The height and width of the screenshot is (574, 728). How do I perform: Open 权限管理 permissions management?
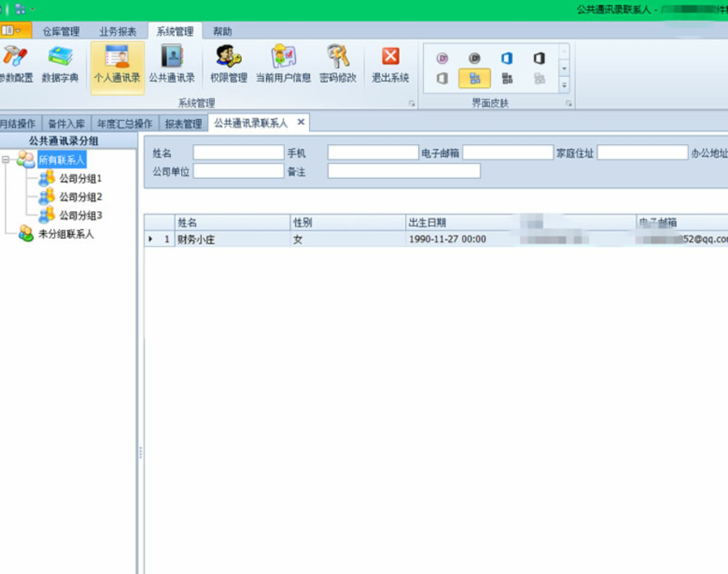coord(229,65)
